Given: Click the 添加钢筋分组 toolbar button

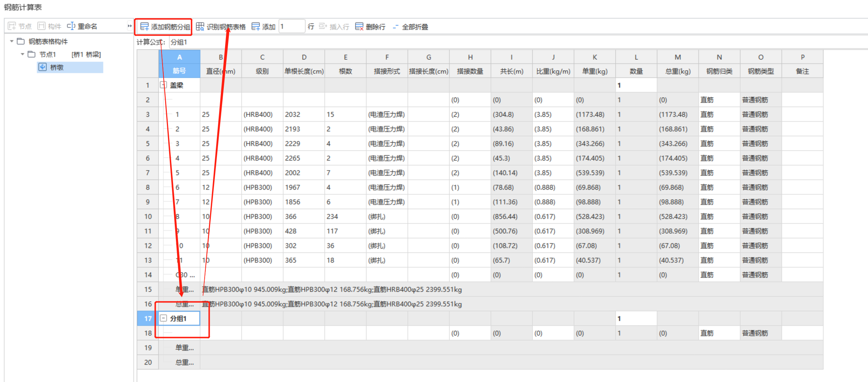Looking at the screenshot, I should click(165, 27).
